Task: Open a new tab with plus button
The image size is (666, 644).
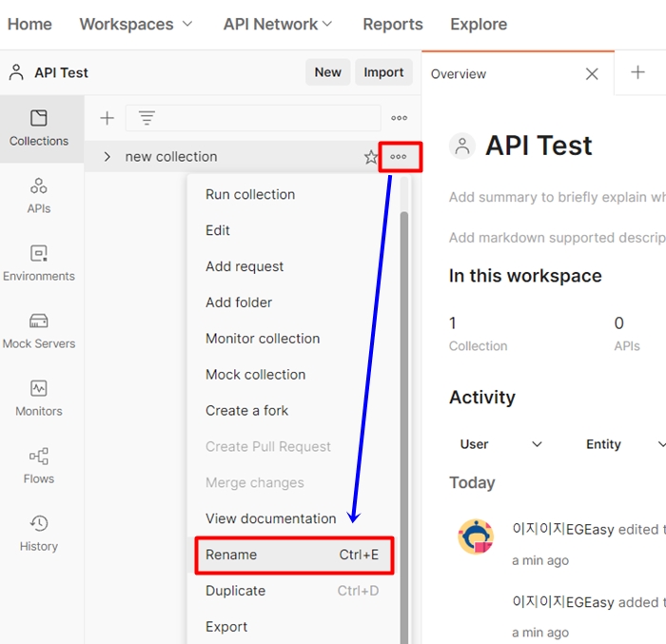Action: tap(637, 72)
